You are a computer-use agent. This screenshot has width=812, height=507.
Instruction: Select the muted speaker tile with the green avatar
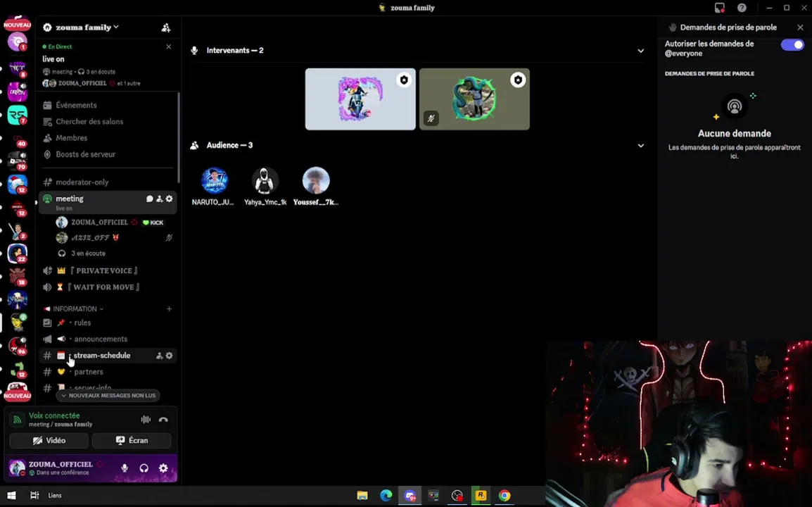(x=474, y=99)
